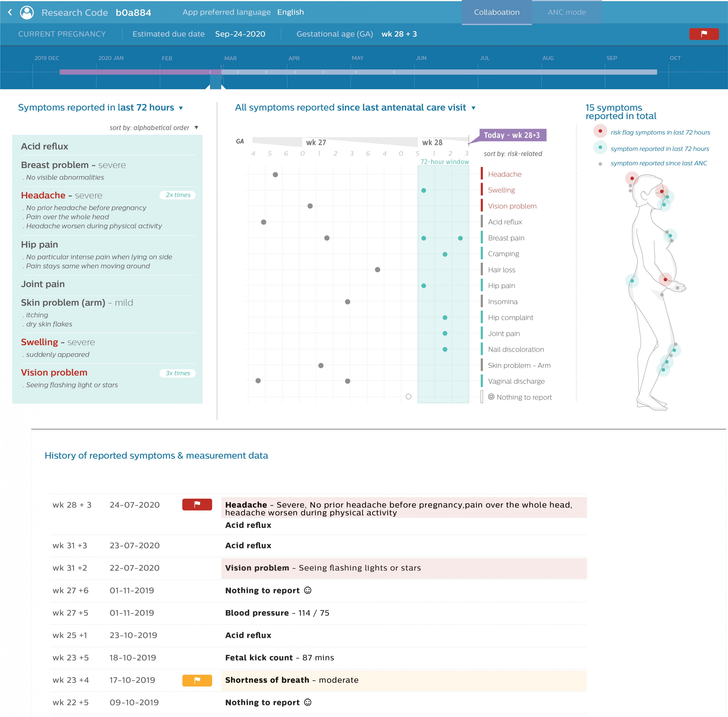Expand the 'Symptoms reported in last 72 hours' dropdown
The height and width of the screenshot is (717, 728).
click(x=181, y=107)
